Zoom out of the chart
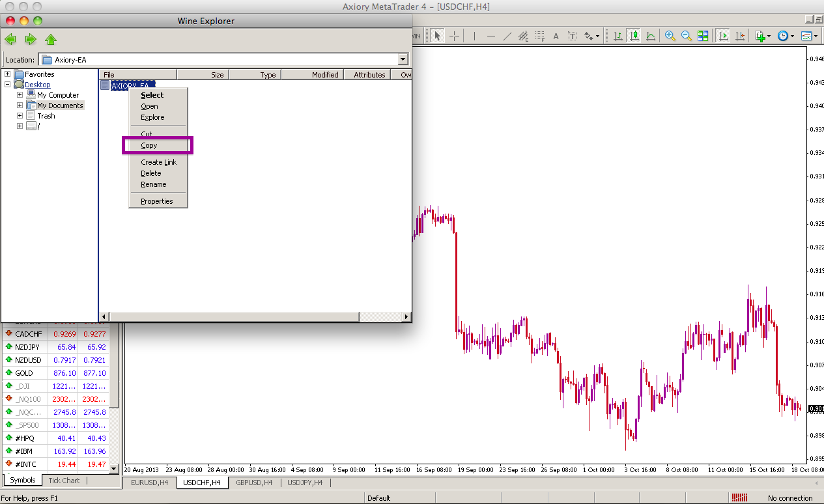 (686, 36)
